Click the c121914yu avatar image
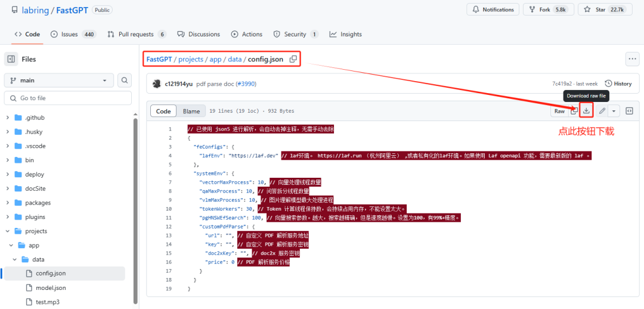 click(x=156, y=84)
